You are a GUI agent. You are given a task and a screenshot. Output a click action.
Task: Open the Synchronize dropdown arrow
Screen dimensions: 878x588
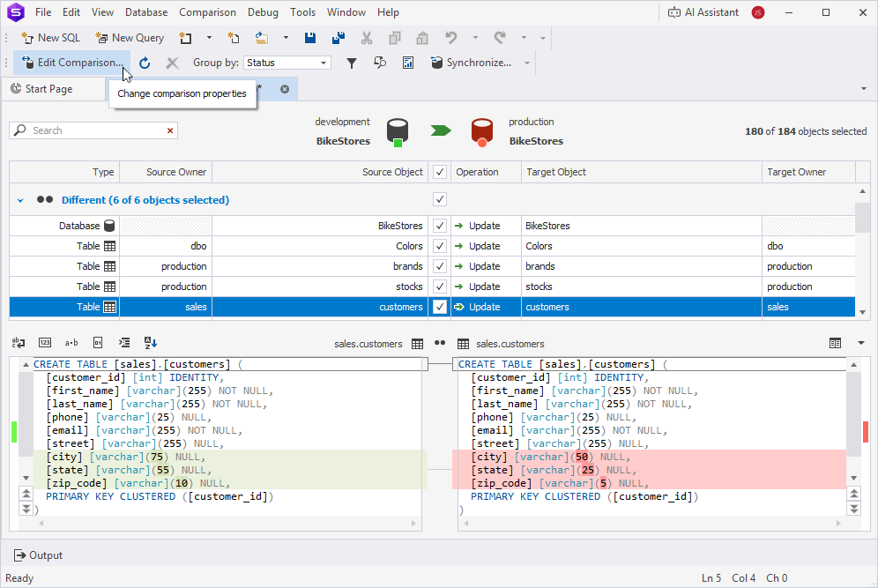pyautogui.click(x=527, y=63)
